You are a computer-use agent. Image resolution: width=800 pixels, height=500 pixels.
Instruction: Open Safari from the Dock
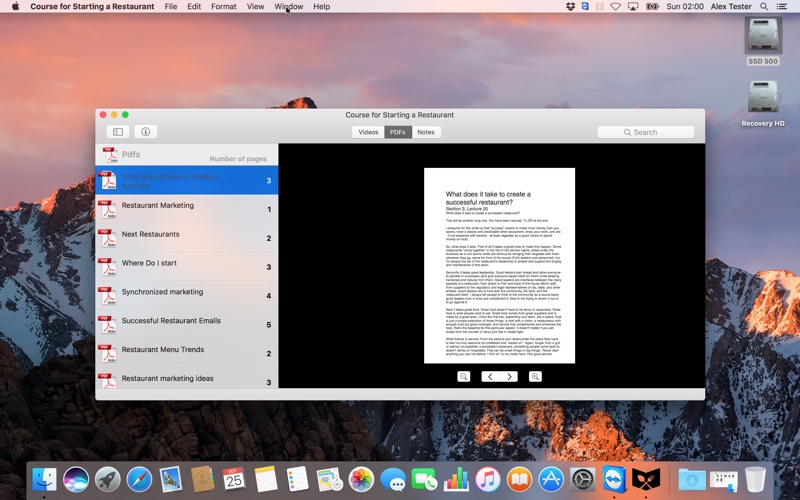point(139,480)
